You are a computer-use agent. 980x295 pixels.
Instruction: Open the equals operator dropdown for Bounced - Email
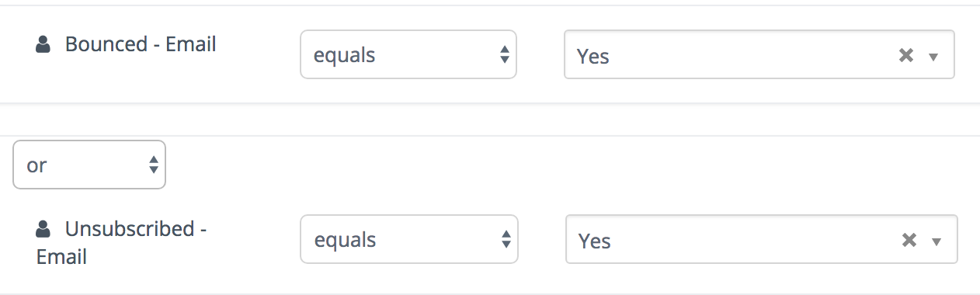pos(408,54)
